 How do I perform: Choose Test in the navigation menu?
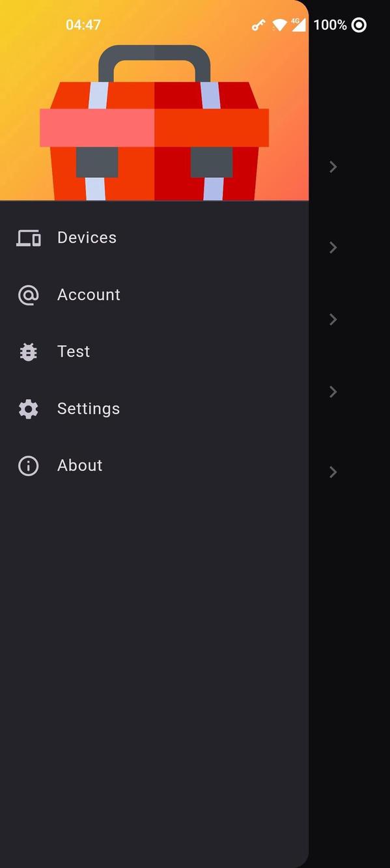coord(73,352)
